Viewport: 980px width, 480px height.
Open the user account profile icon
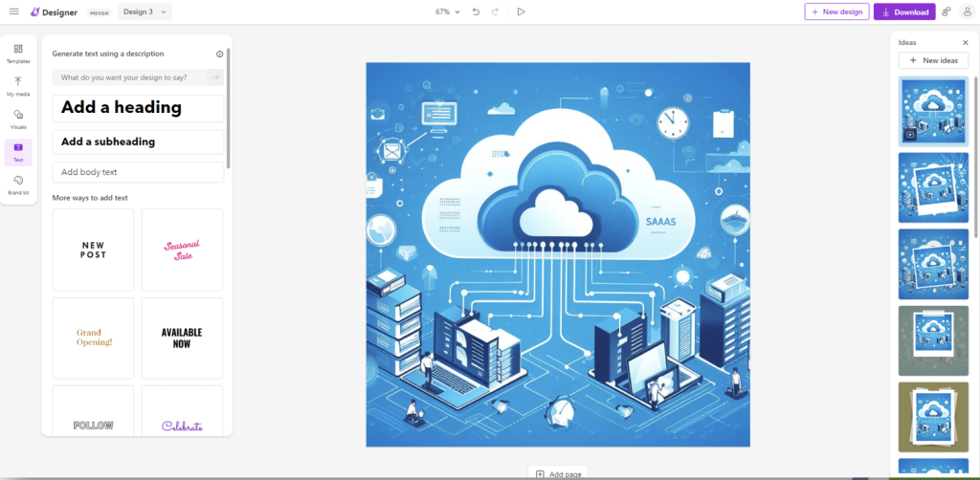(967, 11)
